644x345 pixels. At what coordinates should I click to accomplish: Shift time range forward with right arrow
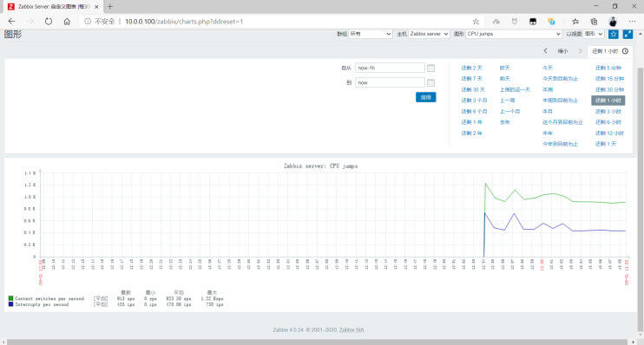coord(581,51)
